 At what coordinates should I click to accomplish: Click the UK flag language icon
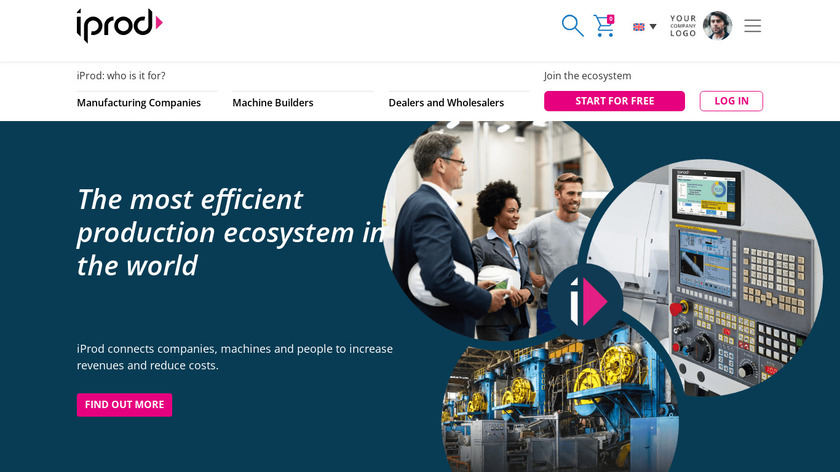pyautogui.click(x=639, y=27)
